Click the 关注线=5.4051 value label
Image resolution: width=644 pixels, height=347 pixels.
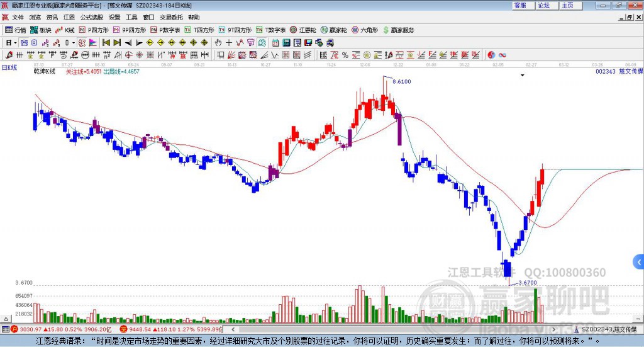click(x=84, y=71)
